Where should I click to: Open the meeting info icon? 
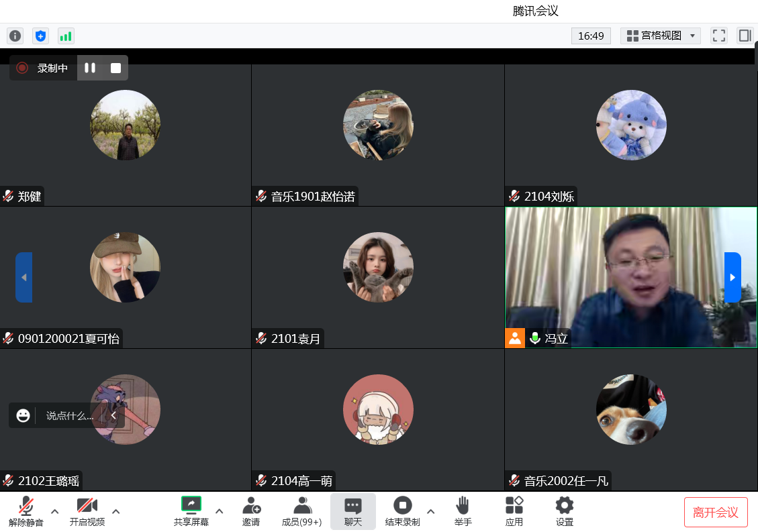15,36
